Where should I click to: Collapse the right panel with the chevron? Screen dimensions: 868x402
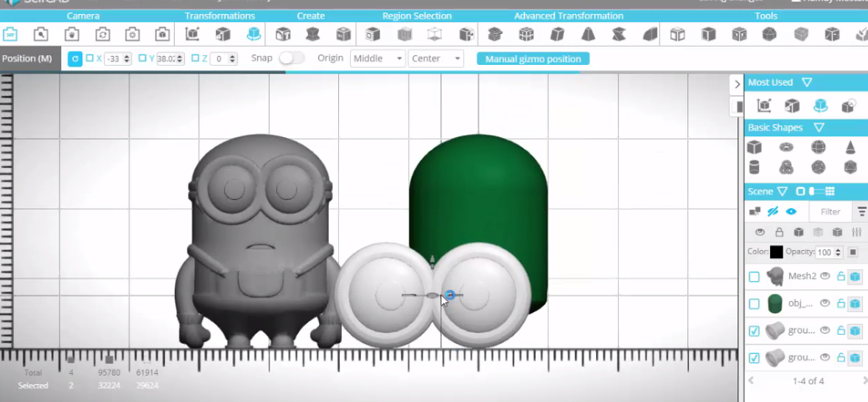738,84
